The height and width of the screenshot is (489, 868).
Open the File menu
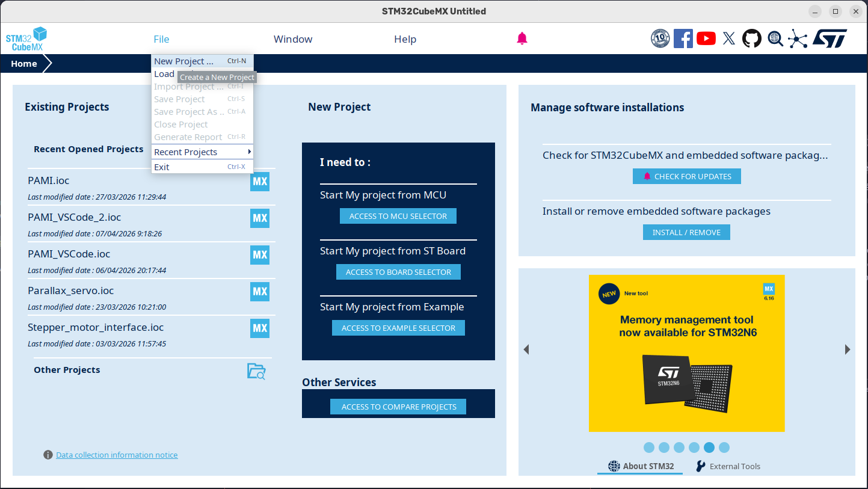(x=161, y=39)
